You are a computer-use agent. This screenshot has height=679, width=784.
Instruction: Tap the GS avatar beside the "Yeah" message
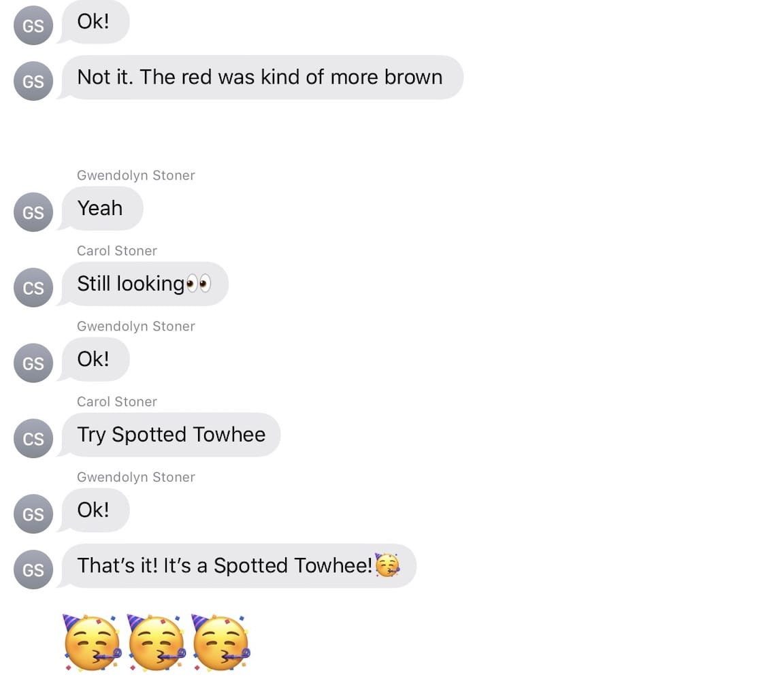point(33,212)
